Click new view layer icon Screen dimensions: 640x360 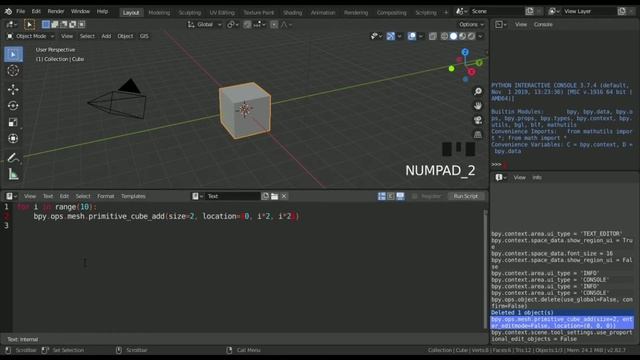pyautogui.click(x=622, y=11)
